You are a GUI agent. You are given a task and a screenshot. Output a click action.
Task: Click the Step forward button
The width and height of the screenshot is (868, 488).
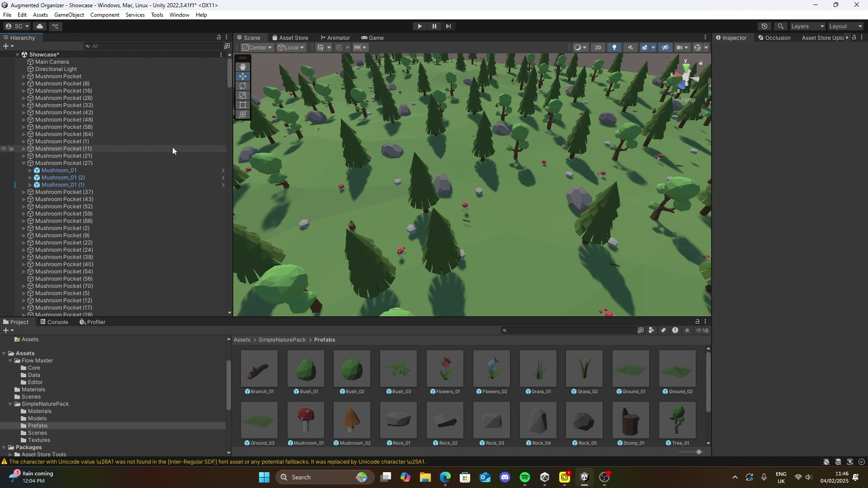click(x=448, y=26)
